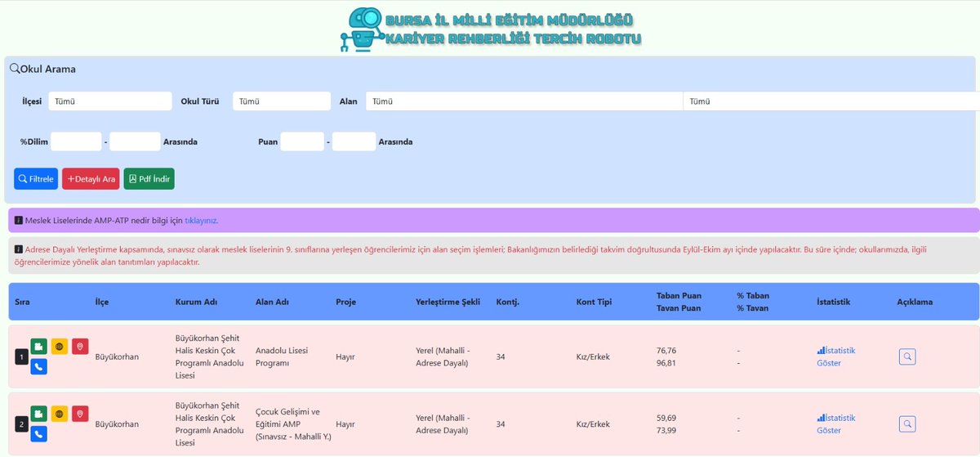The width and height of the screenshot is (980, 457).
Task: Click the Pdf İndir button
Action: [x=149, y=179]
